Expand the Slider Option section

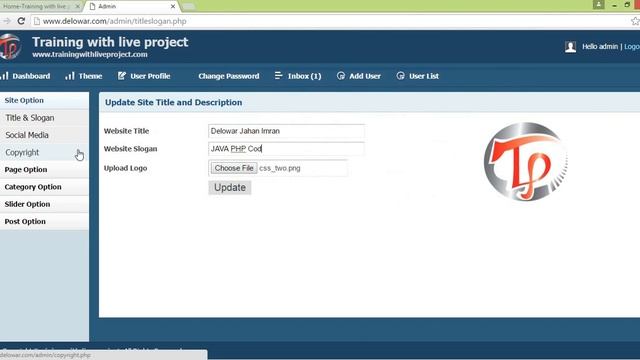[44, 204]
